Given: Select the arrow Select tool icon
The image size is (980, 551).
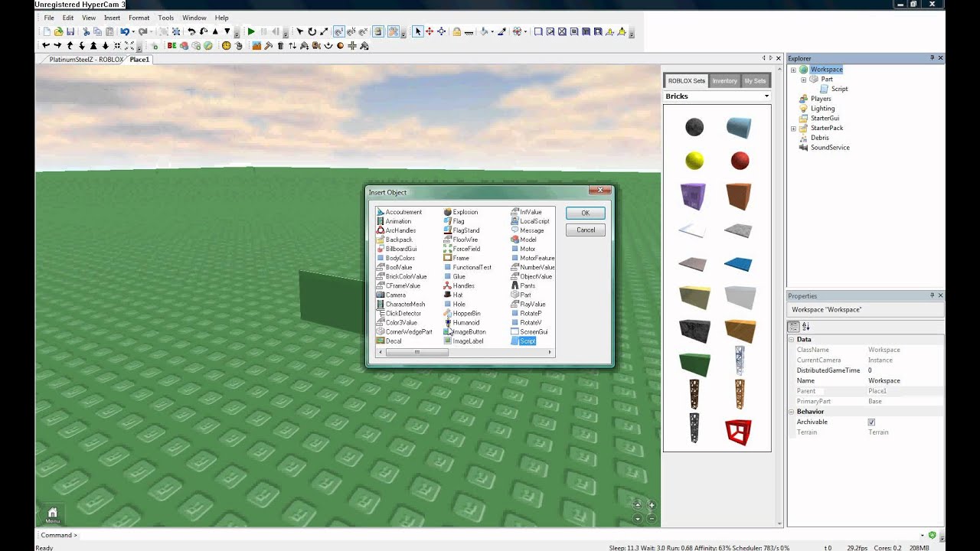Looking at the screenshot, I should [x=418, y=31].
